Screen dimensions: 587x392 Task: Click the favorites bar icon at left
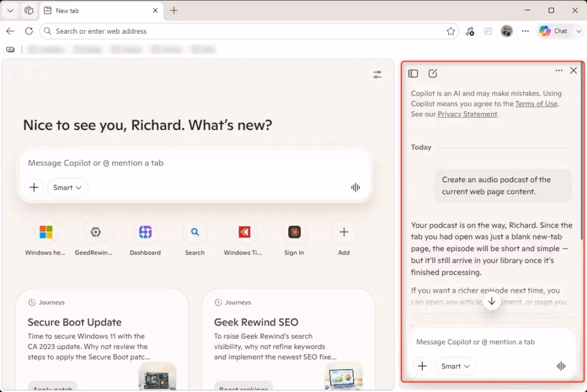coord(10,49)
